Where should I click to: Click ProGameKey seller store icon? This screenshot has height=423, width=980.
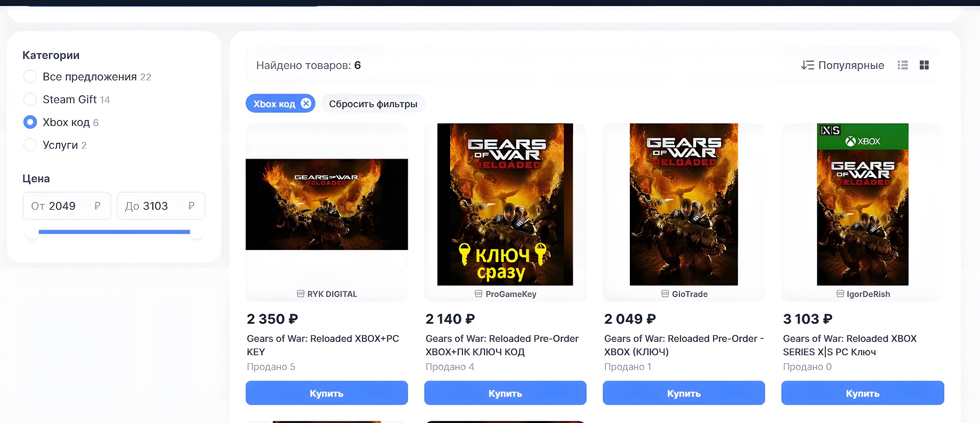tap(478, 294)
